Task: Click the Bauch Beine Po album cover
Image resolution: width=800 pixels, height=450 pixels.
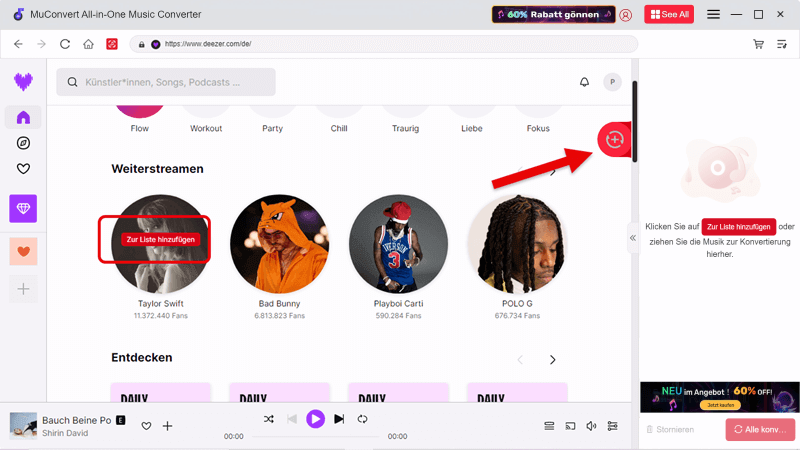Action: (x=23, y=426)
